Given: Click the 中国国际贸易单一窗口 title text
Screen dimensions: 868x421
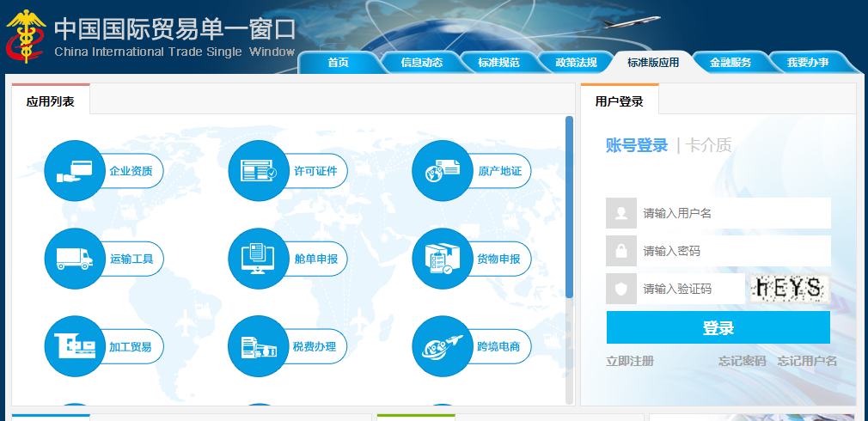Looking at the screenshot, I should pyautogui.click(x=175, y=29).
